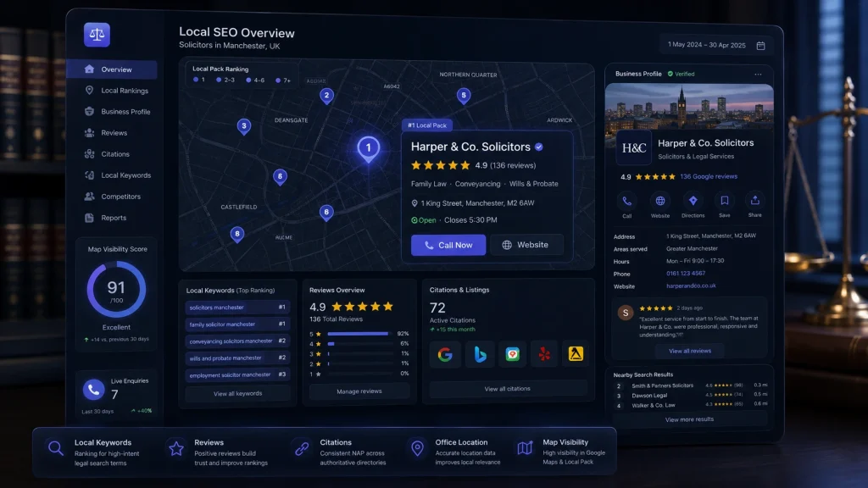Select keyword 'family solicitor manchester'
Viewport: 868px width, 488px height.
[x=237, y=324]
